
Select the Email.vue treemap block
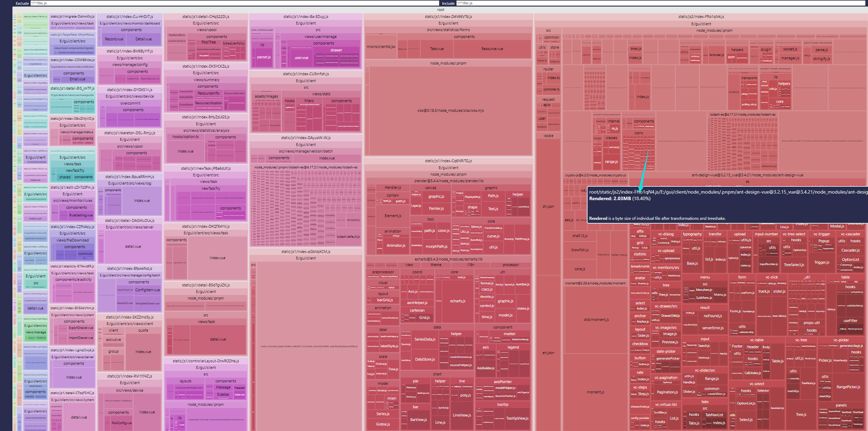[x=77, y=79]
